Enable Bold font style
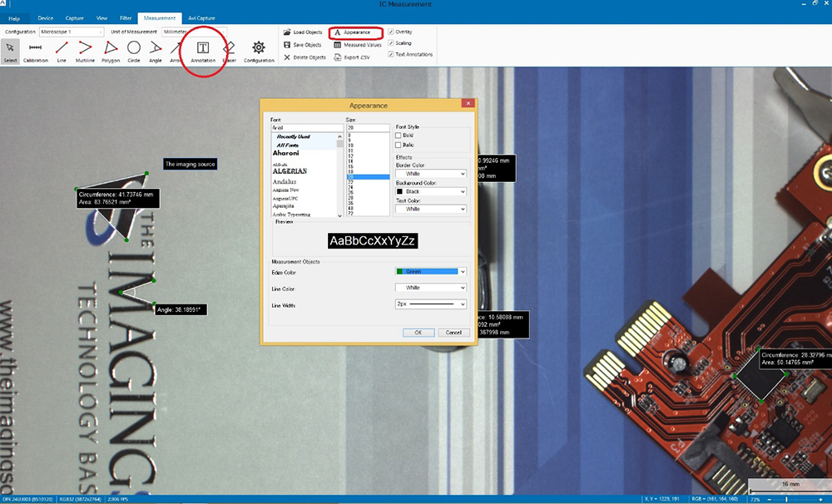The width and height of the screenshot is (832, 504). coord(398,136)
